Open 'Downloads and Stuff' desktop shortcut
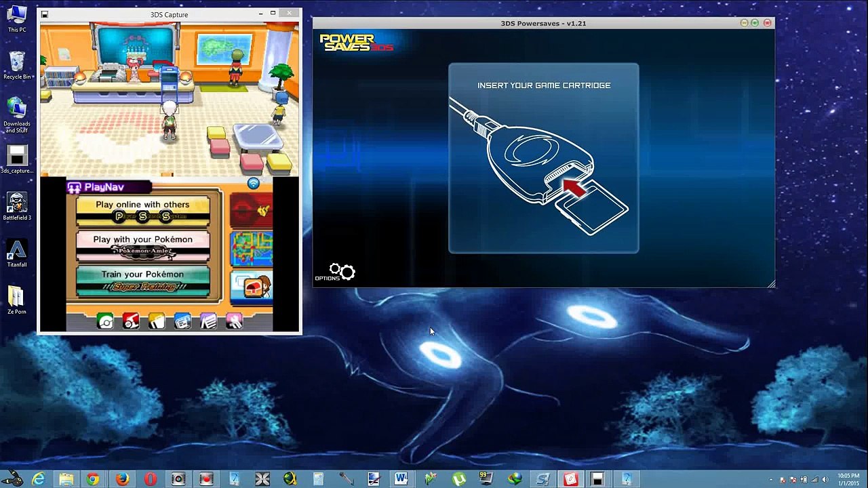The image size is (868, 488). (17, 115)
